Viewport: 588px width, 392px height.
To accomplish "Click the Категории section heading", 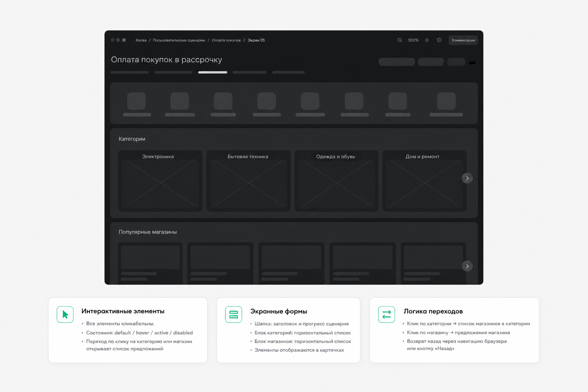I will [x=132, y=139].
